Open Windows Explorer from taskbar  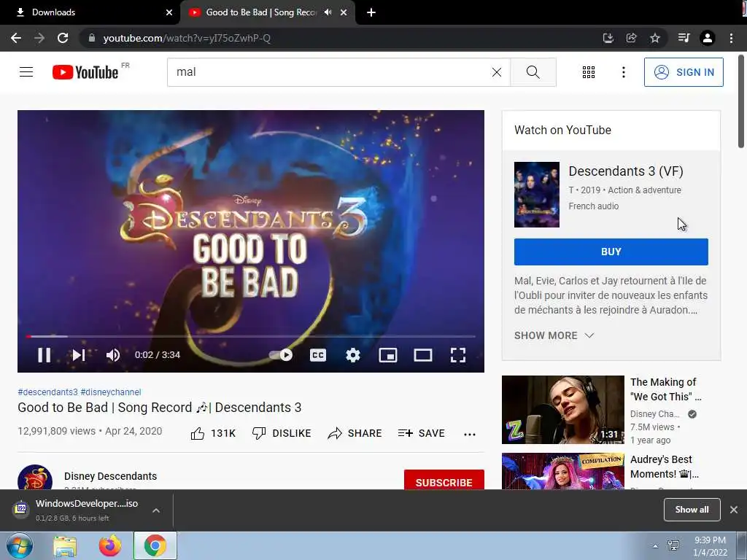point(65,546)
